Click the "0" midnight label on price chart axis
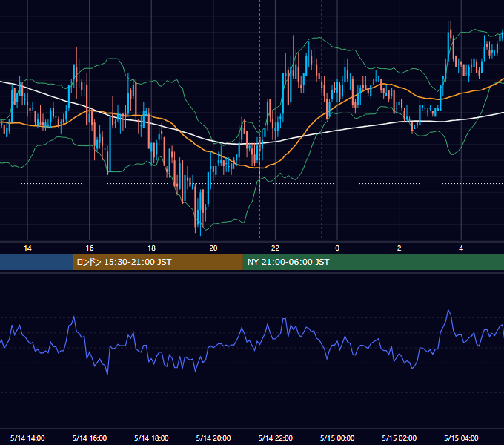Viewport: 504px width, 445px height. 337,248
